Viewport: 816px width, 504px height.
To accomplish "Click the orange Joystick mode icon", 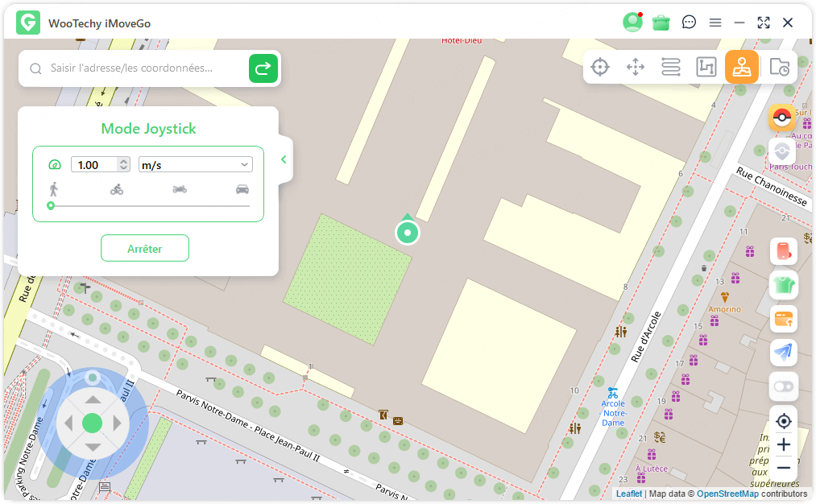I will pyautogui.click(x=742, y=67).
